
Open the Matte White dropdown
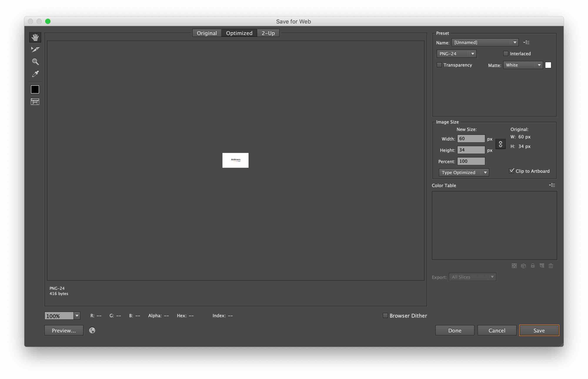(523, 65)
